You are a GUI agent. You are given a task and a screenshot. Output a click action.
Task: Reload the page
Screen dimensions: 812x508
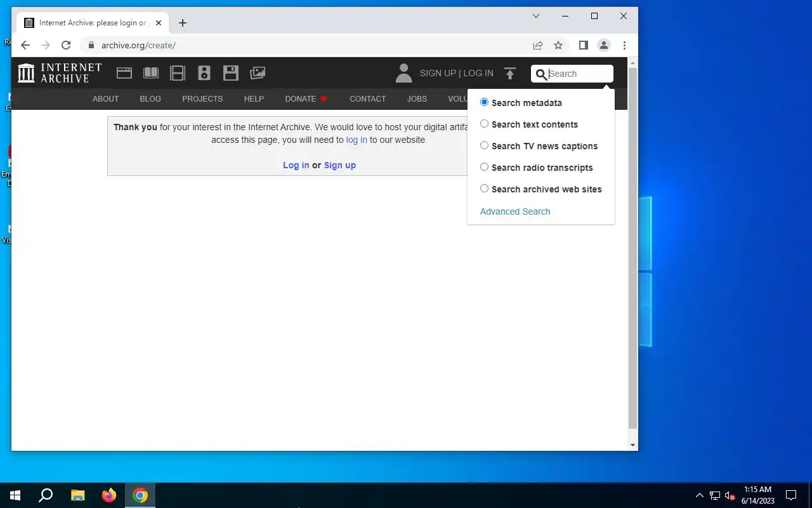(66, 45)
